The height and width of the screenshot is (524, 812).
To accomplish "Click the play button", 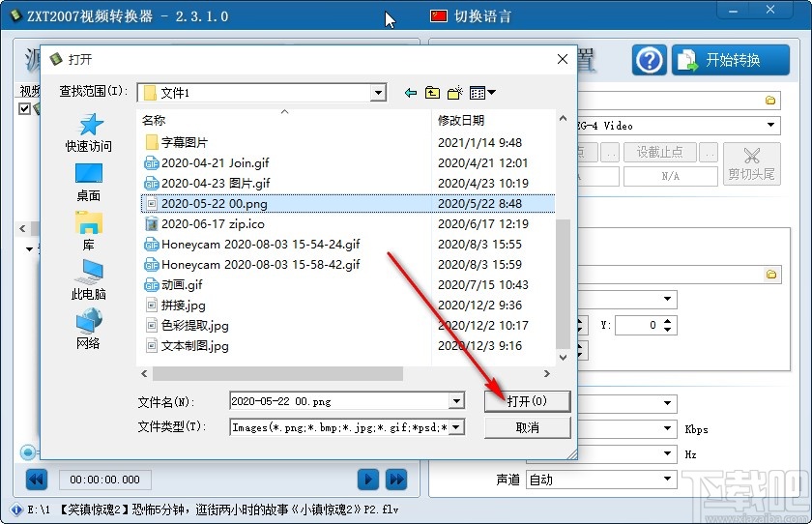I will (368, 479).
